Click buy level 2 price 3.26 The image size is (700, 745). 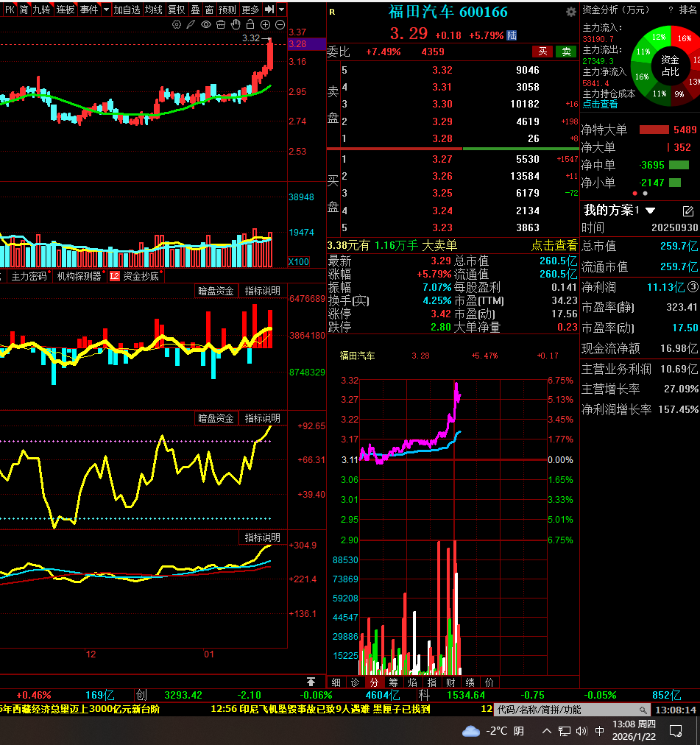(442, 176)
